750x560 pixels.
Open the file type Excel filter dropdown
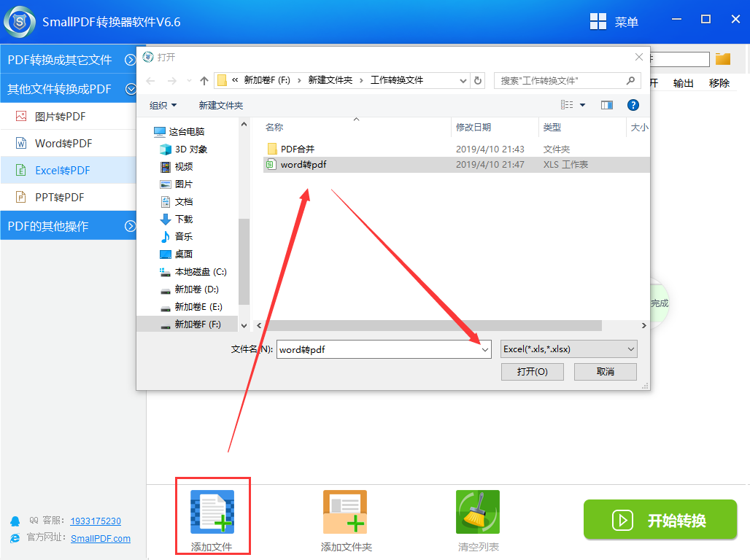tap(631, 349)
